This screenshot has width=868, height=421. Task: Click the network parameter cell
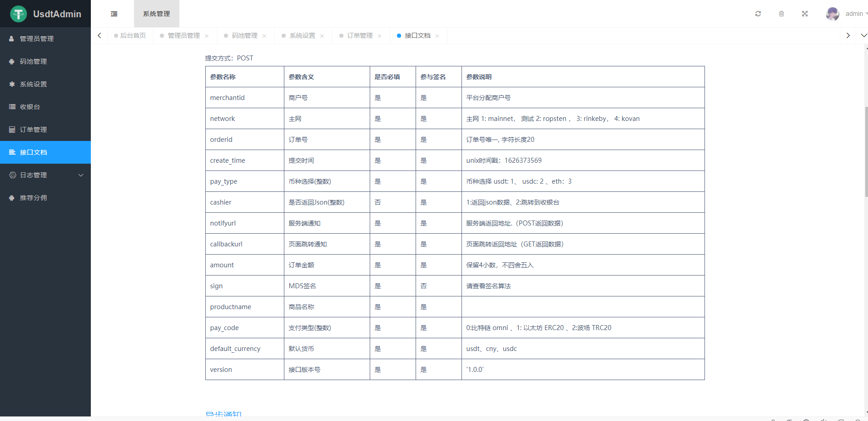(x=245, y=119)
